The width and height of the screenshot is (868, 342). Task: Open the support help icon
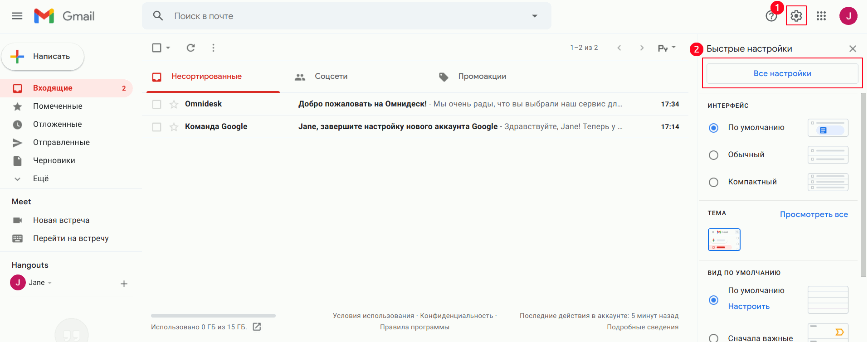point(771,16)
